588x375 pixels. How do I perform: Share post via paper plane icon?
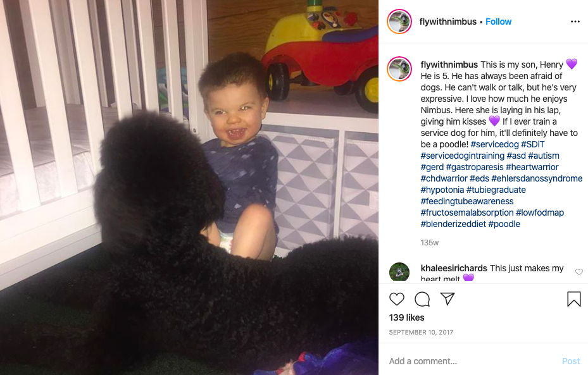[447, 298]
